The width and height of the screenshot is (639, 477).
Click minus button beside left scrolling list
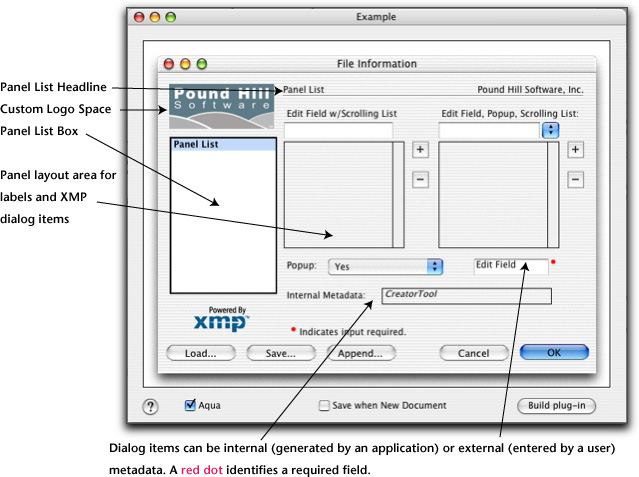[x=420, y=180]
